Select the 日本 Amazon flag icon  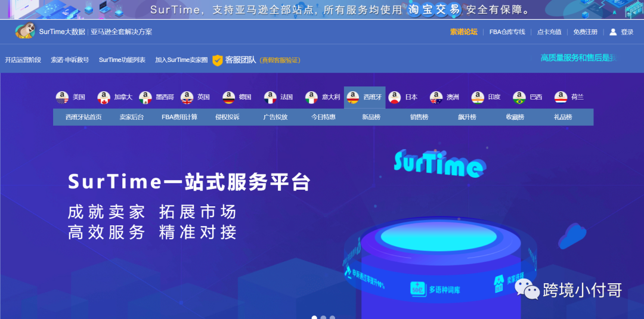tap(395, 97)
